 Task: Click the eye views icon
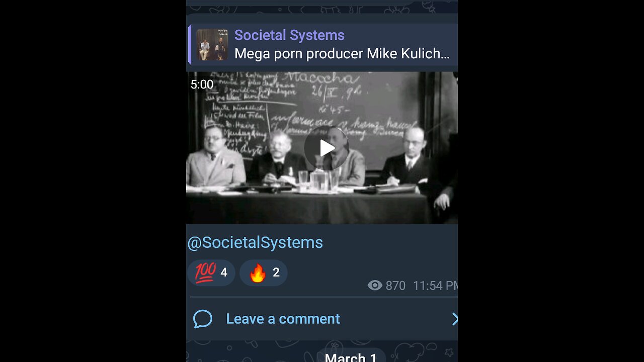coord(375,286)
